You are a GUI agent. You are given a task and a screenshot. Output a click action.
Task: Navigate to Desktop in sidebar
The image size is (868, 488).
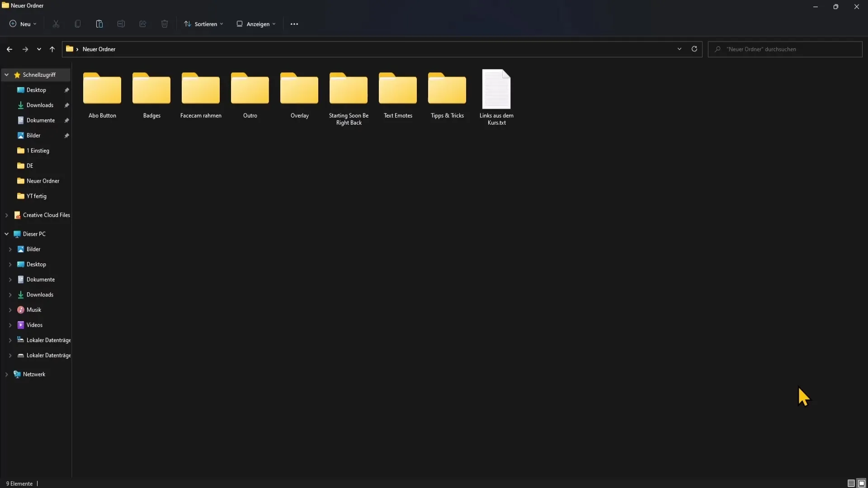point(36,89)
